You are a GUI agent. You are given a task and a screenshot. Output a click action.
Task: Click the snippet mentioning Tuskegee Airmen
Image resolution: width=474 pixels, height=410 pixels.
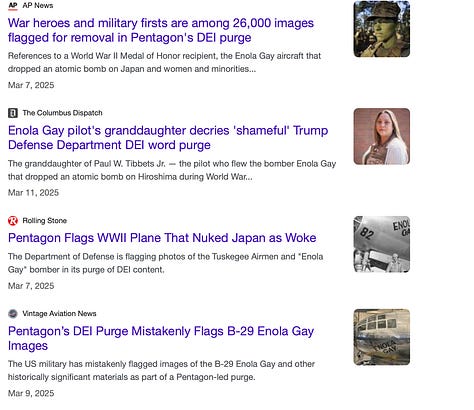(165, 263)
